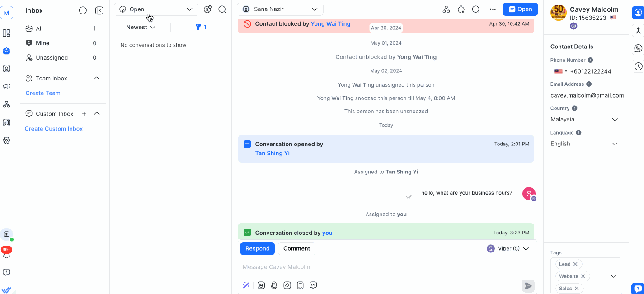
Task: Remove the Lead tag
Action: (575, 264)
